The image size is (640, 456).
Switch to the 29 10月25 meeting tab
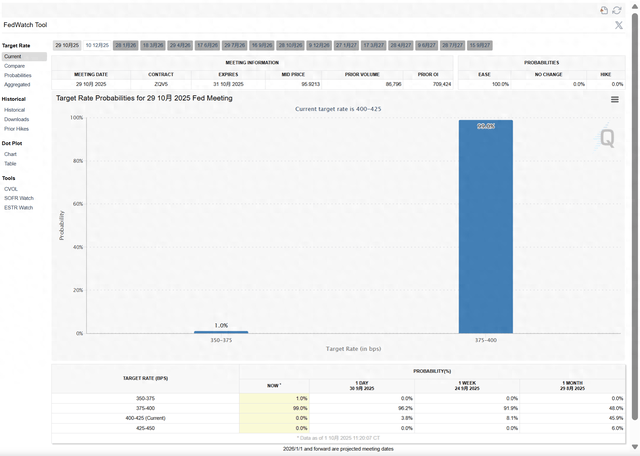67,45
